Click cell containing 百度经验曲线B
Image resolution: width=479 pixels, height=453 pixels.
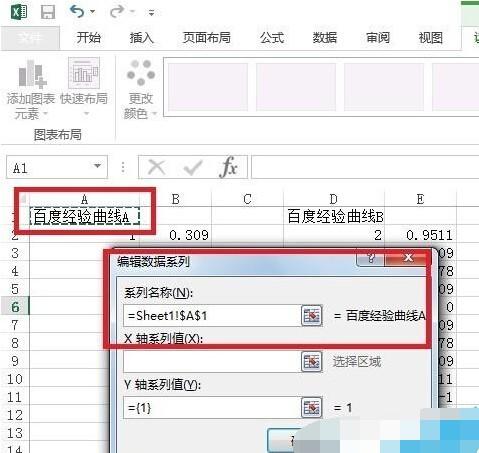pos(334,216)
